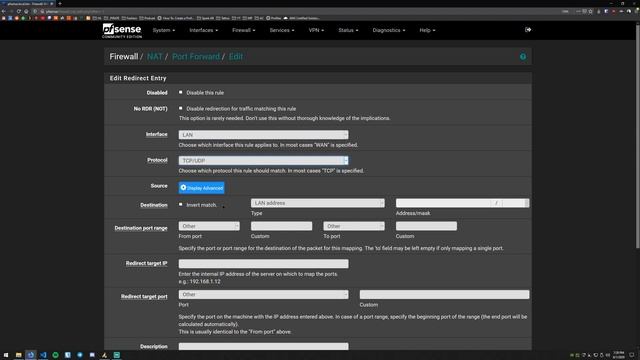
Task: Click the pfSense logo
Action: [122, 31]
